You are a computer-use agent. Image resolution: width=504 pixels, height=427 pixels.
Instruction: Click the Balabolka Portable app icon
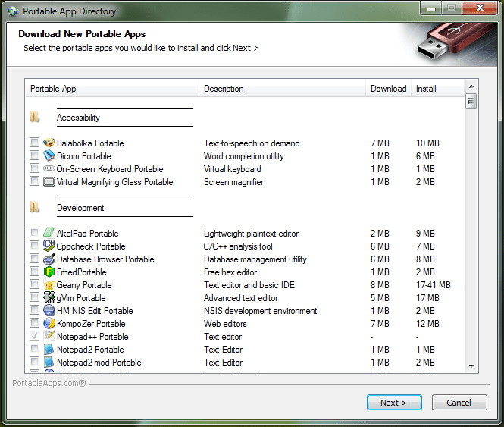pyautogui.click(x=49, y=143)
